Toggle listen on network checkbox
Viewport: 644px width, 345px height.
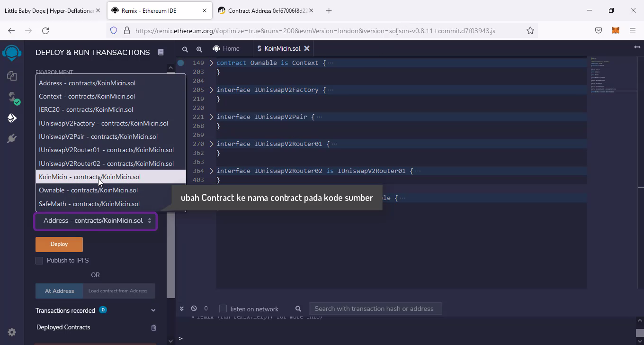[223, 309]
